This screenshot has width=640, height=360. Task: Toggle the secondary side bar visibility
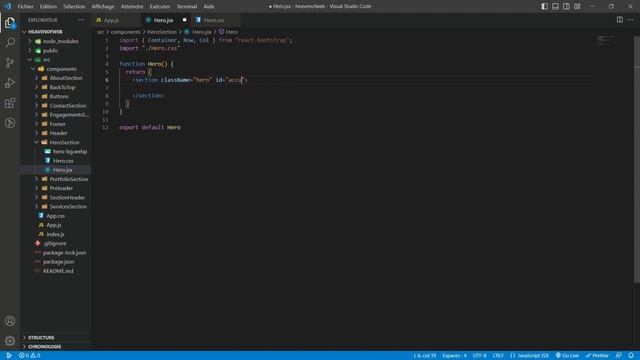566,6
